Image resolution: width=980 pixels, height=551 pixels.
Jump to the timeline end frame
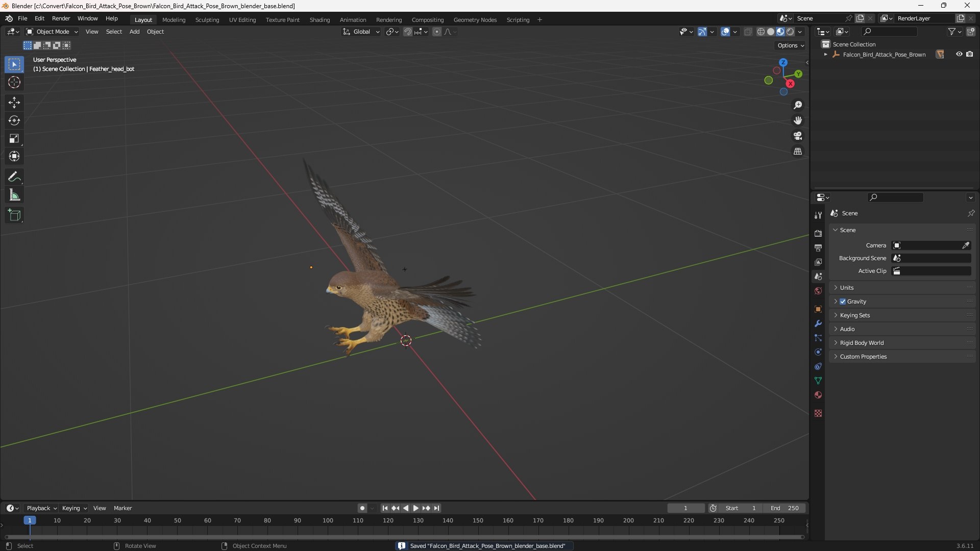(436, 508)
